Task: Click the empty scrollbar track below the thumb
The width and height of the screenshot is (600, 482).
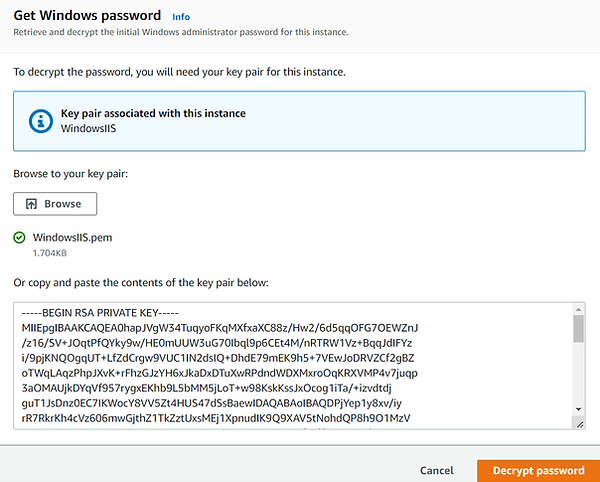Action: pyautogui.click(x=578, y=373)
